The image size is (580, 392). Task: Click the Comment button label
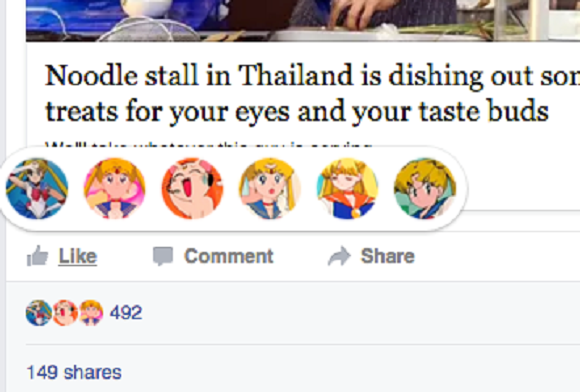(229, 256)
